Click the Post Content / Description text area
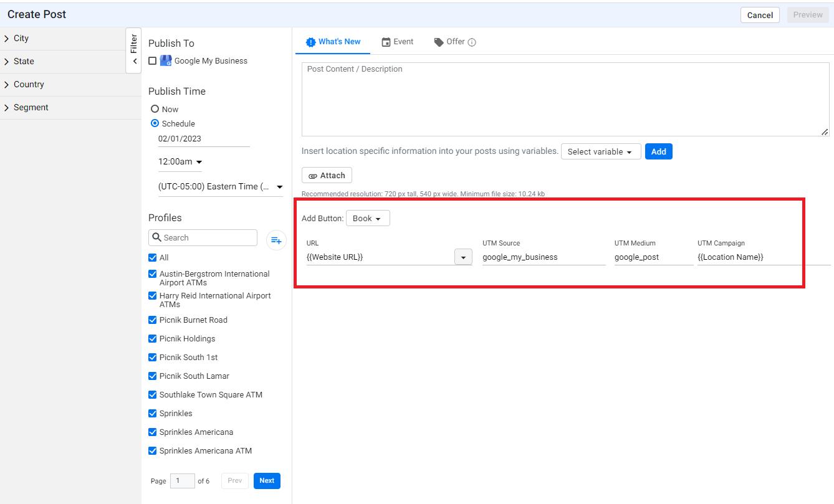This screenshot has width=834, height=504. click(565, 99)
